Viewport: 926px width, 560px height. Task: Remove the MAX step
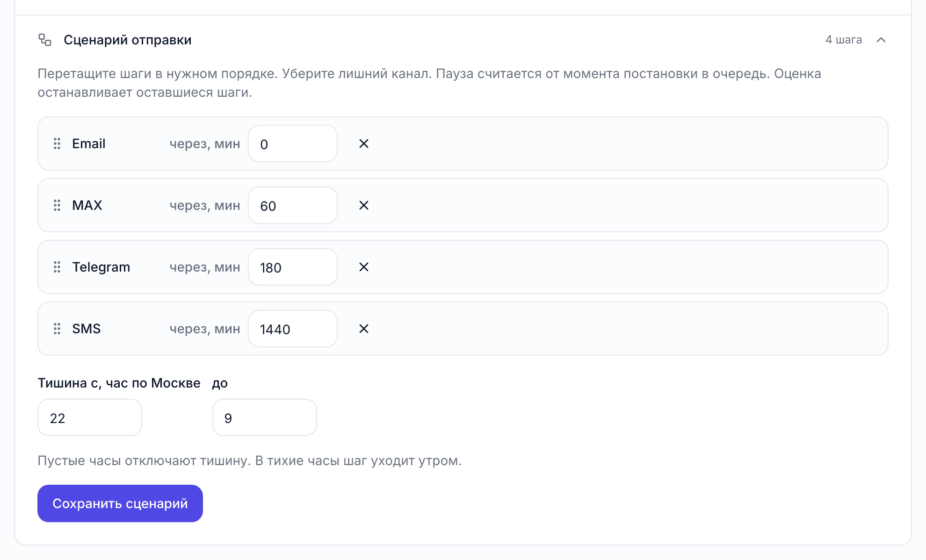point(364,205)
